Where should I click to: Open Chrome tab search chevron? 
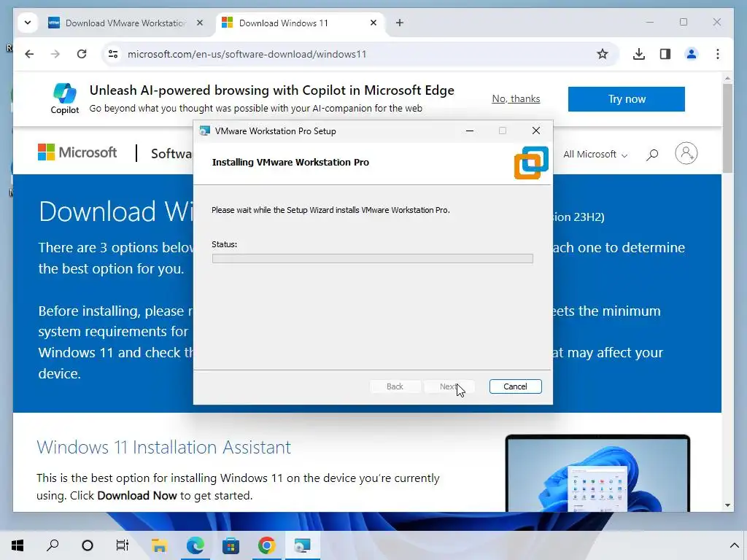click(x=28, y=23)
